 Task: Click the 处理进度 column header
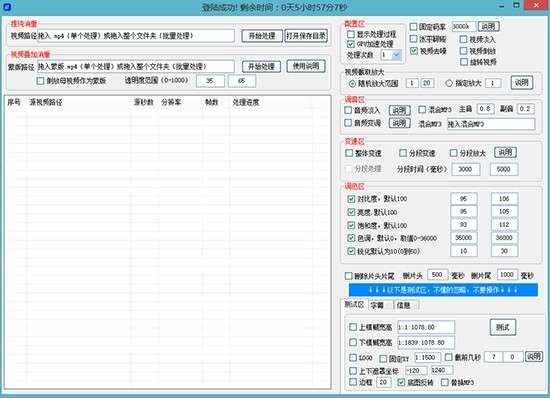[246, 102]
